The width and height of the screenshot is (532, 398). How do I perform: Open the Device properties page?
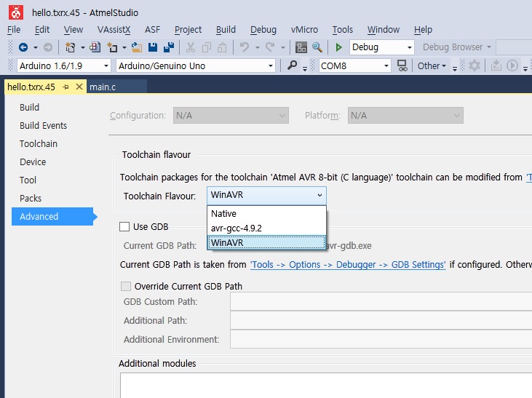click(x=33, y=162)
